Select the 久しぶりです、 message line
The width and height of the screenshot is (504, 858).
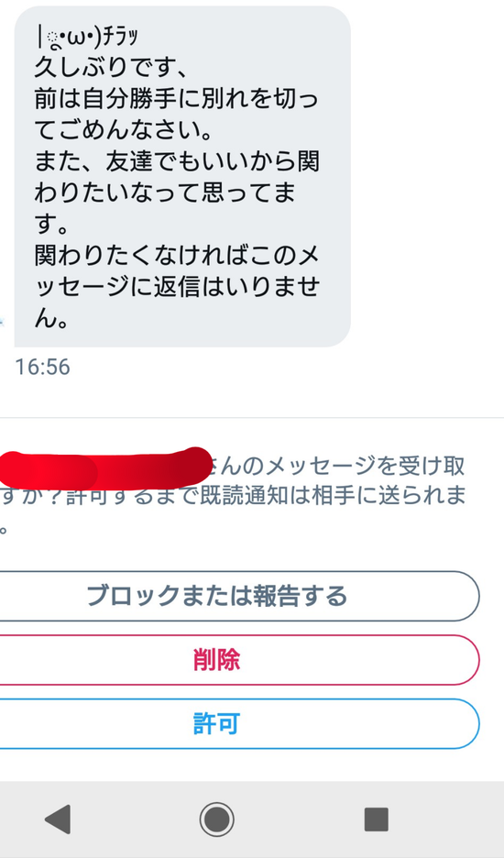pyautogui.click(x=112, y=67)
